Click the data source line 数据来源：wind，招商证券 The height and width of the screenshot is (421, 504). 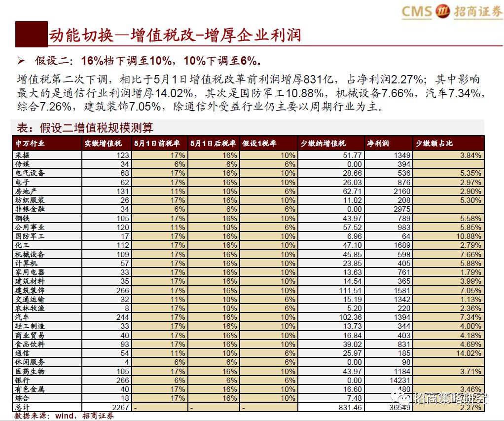pos(64,416)
